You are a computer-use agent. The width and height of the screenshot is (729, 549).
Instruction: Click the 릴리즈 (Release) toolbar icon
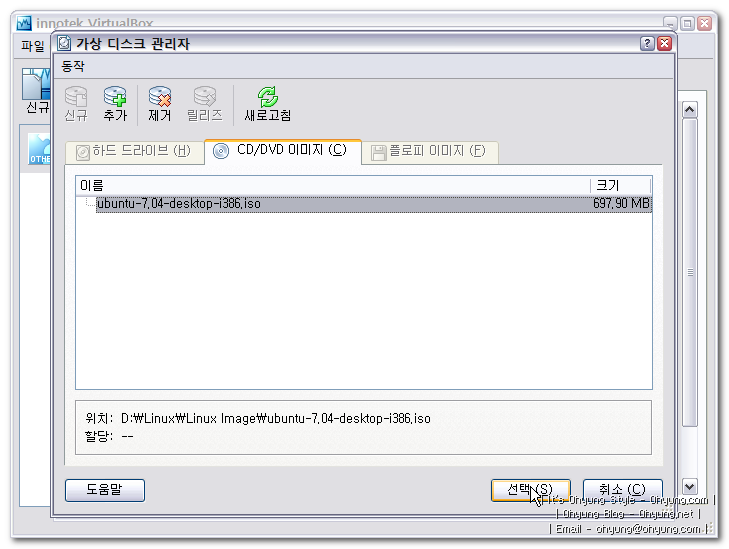tap(205, 103)
